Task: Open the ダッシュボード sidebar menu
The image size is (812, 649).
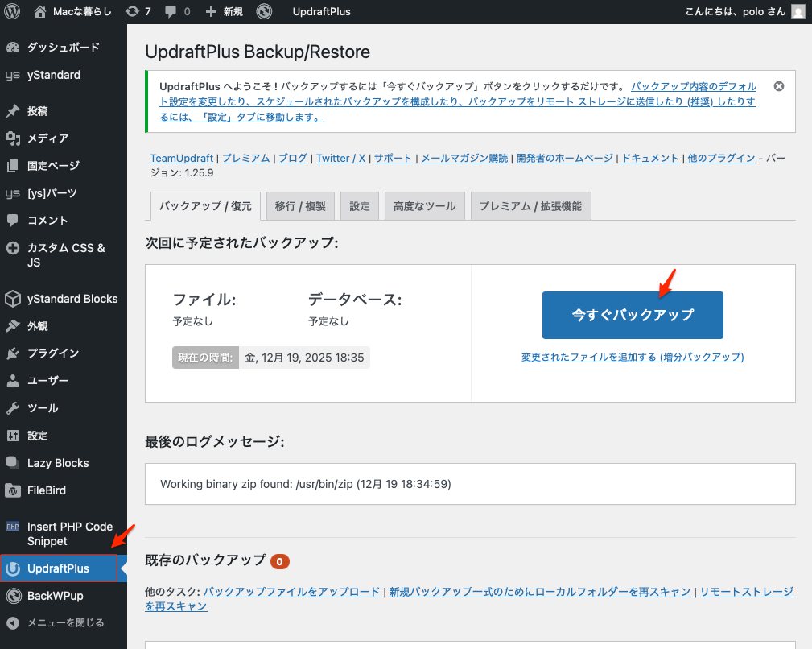Action: tap(63, 48)
